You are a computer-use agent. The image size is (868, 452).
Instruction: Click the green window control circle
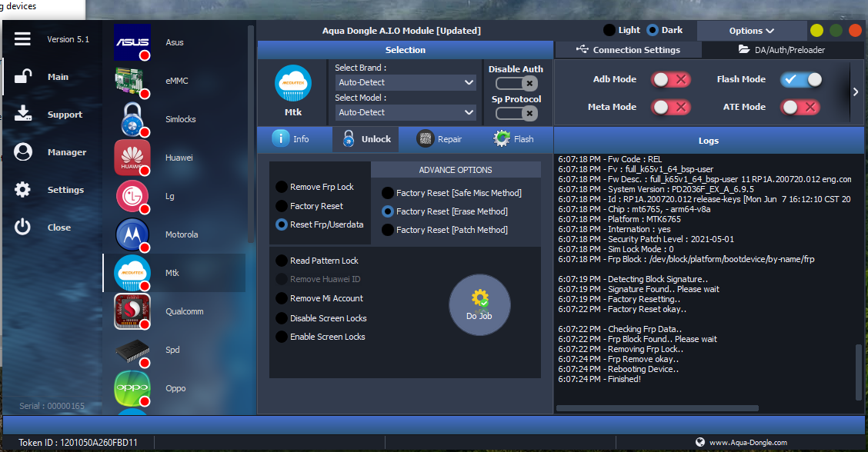(x=836, y=31)
